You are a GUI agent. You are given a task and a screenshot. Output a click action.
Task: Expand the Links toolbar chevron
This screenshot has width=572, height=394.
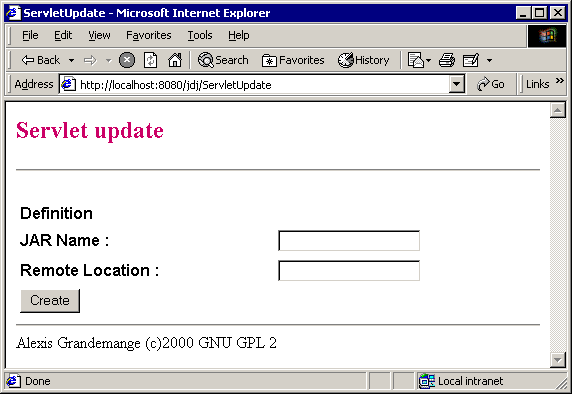(x=560, y=81)
